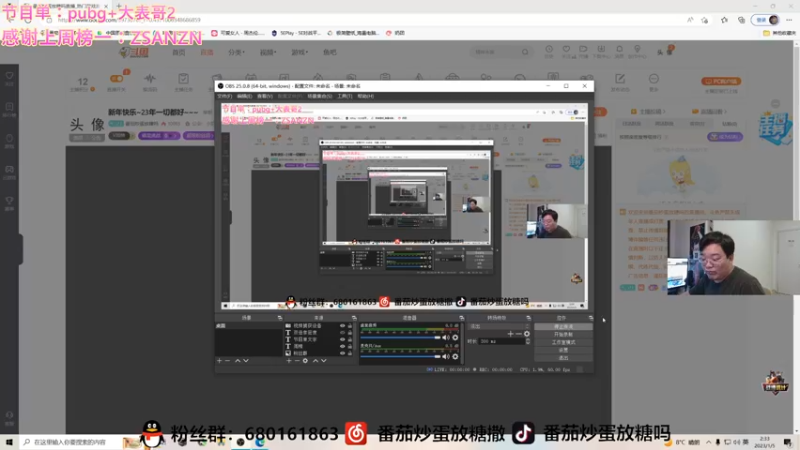Viewport: 800px width, 450px height.
Task: Open 主播任务 clipboard icon
Action: 183,79
